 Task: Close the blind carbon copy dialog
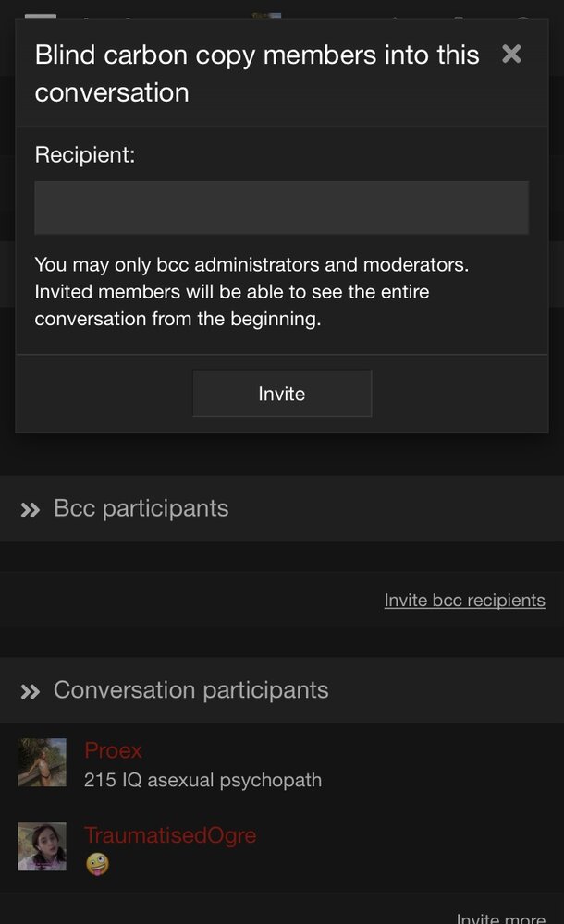[511, 55]
